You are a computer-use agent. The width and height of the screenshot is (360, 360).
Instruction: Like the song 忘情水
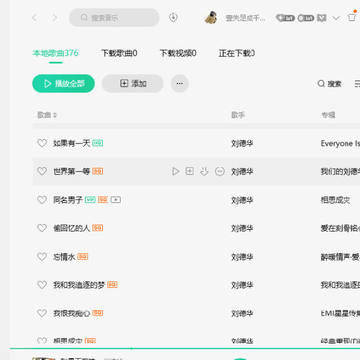(42, 257)
